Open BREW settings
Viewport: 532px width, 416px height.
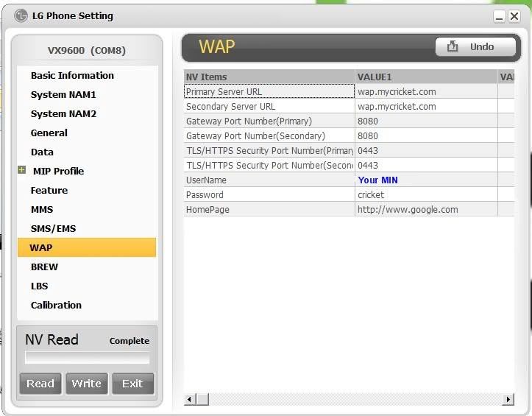(x=44, y=267)
